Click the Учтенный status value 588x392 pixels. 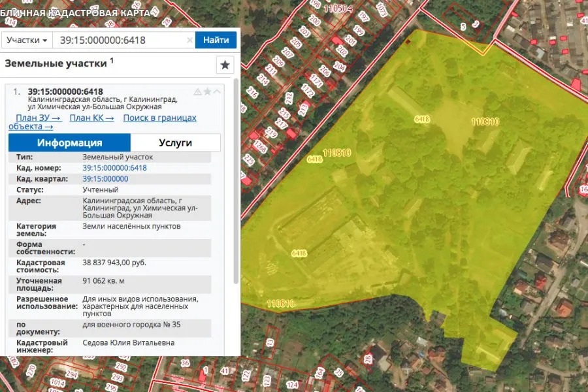(101, 189)
